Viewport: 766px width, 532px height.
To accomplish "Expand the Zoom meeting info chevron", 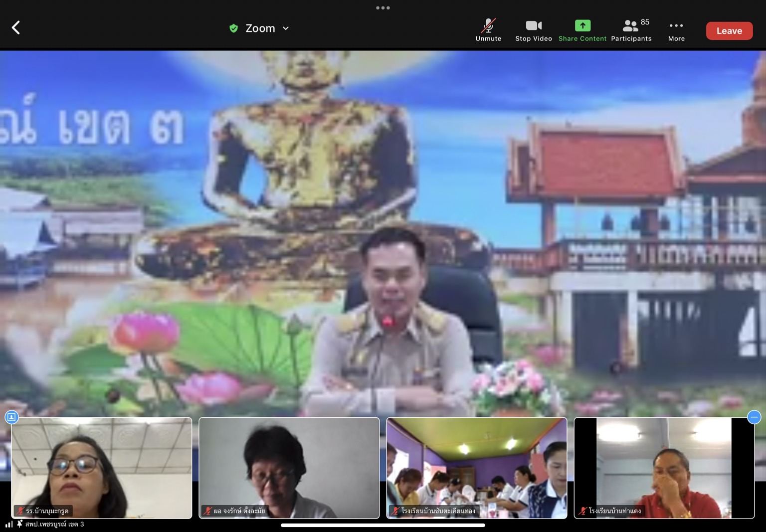I will [286, 28].
